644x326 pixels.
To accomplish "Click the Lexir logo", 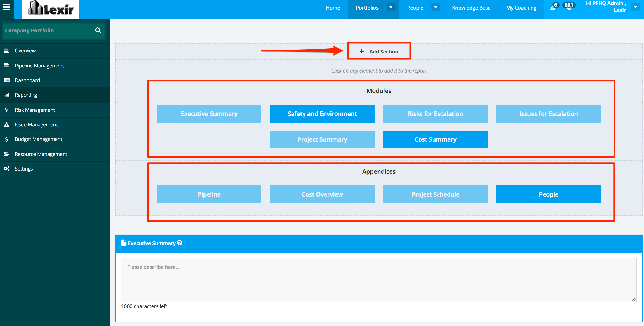I will click(50, 9).
